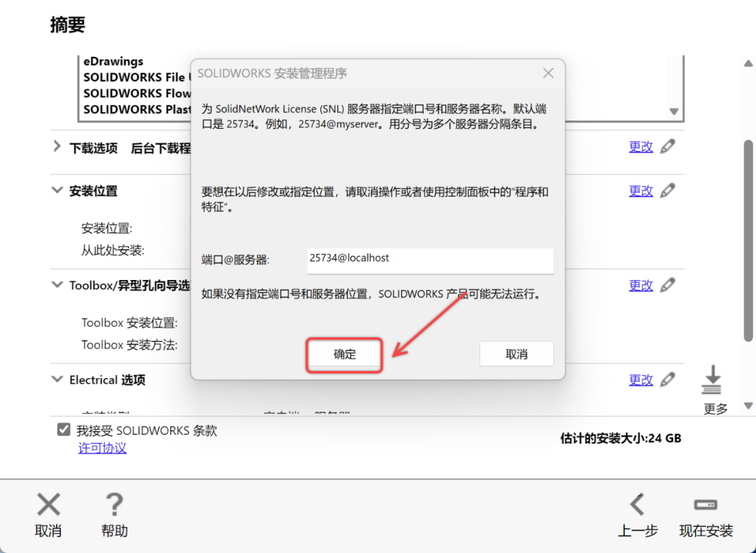
Task: Click the Toolbox 安装位置: label
Action: (129, 323)
